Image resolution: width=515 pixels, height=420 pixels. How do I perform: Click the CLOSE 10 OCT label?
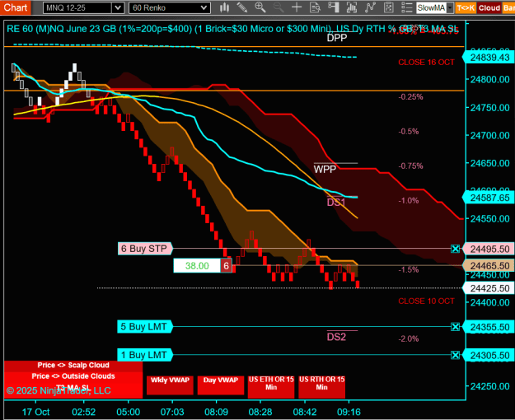coord(426,301)
